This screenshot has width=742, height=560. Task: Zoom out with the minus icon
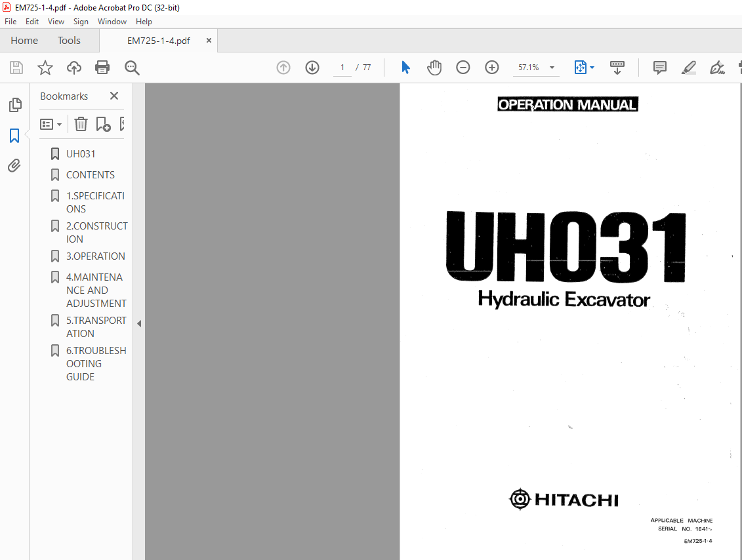[463, 68]
